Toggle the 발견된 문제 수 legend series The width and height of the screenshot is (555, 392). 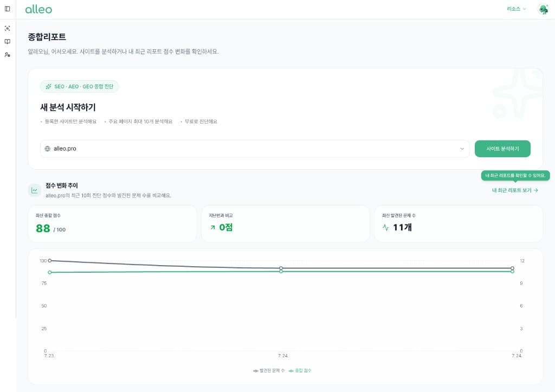269,370
